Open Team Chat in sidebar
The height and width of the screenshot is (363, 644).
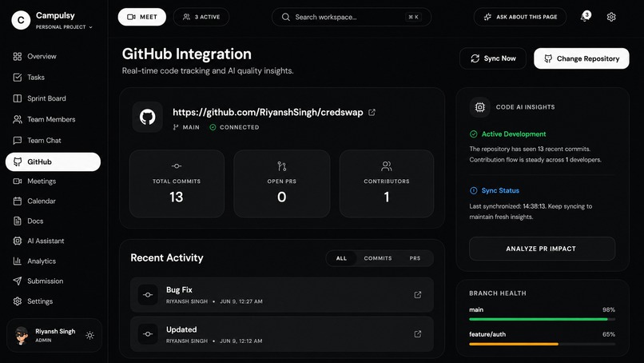[37, 140]
